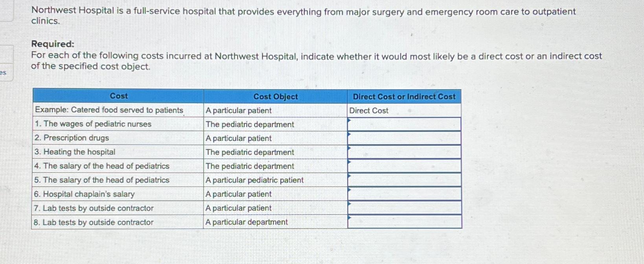Click the Northwest Hospital introduction paragraph
This screenshot has height=264, width=644.
coord(303,16)
